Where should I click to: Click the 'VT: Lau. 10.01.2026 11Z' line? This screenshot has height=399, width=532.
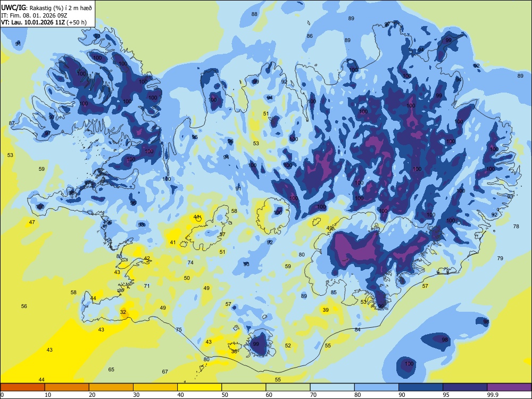33,22
